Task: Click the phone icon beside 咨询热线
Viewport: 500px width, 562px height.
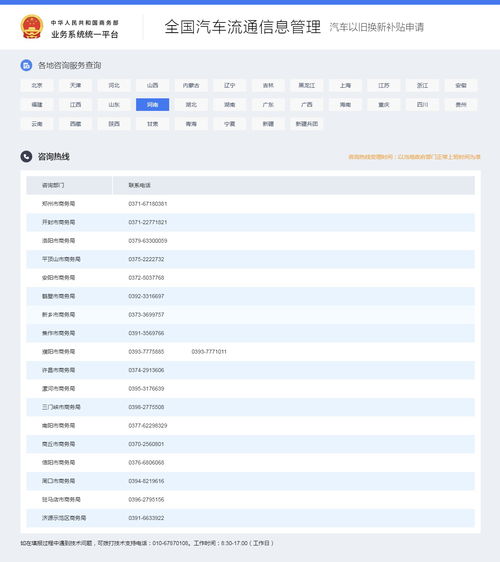Action: pyautogui.click(x=26, y=156)
